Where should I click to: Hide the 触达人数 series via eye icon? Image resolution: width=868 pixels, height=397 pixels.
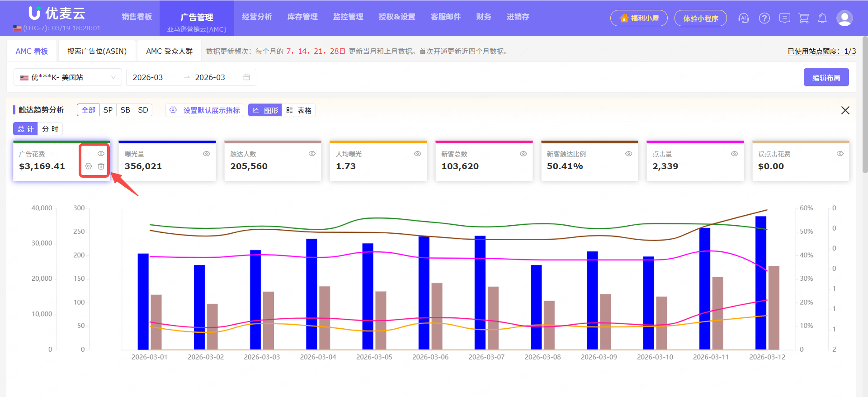coord(312,154)
